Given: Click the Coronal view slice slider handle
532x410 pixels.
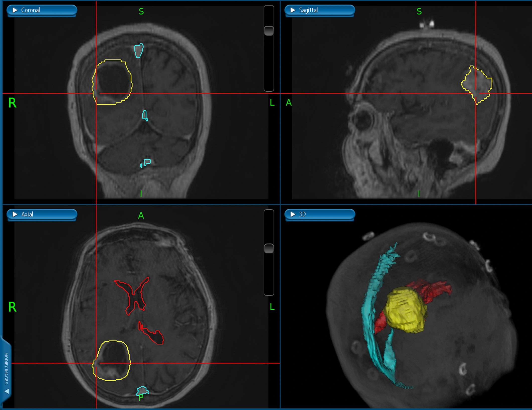Looking at the screenshot, I should 269,31.
